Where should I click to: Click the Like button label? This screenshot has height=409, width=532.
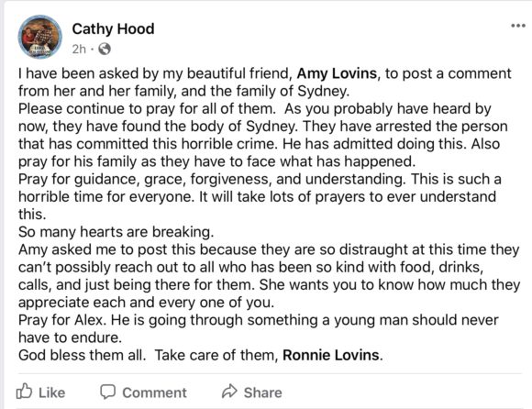51,392
